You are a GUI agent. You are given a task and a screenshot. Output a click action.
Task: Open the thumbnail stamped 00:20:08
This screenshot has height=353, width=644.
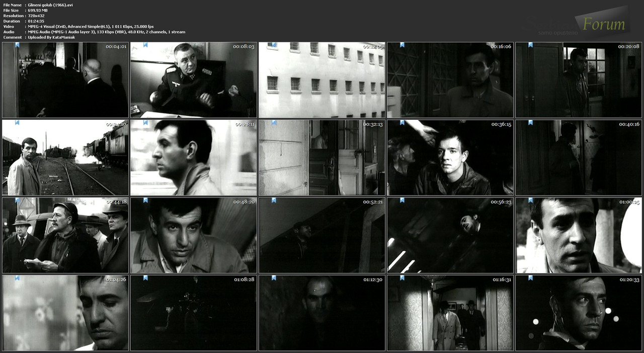pos(579,80)
